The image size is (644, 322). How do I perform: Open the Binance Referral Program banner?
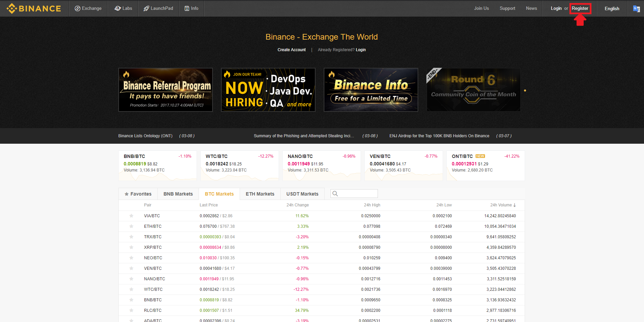point(165,90)
